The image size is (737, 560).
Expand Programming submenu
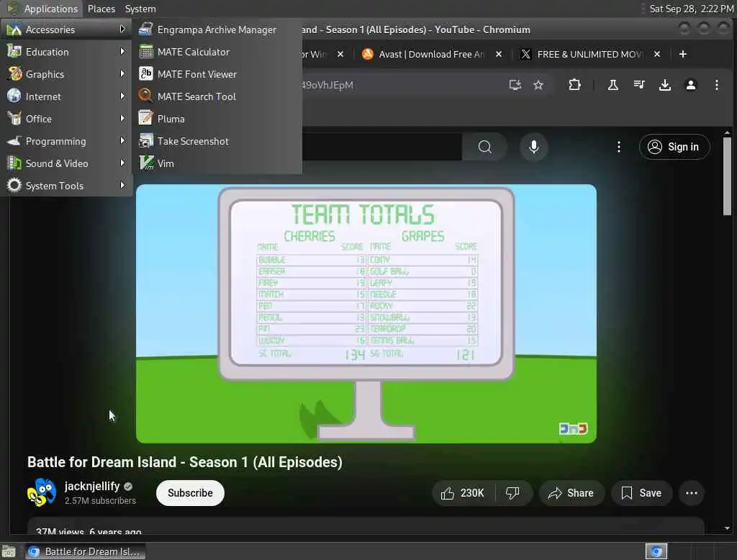click(65, 141)
